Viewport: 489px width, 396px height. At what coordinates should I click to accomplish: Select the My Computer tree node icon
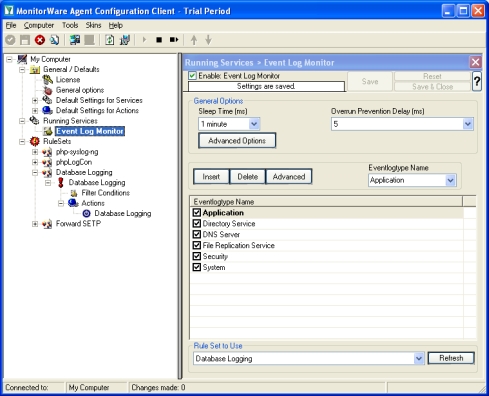(x=22, y=59)
